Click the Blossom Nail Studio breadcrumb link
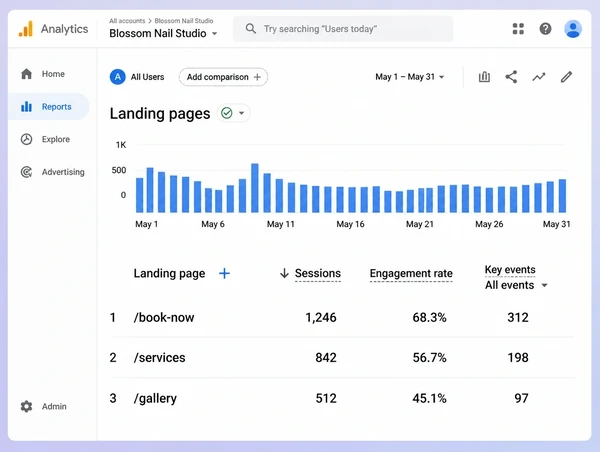 point(184,21)
